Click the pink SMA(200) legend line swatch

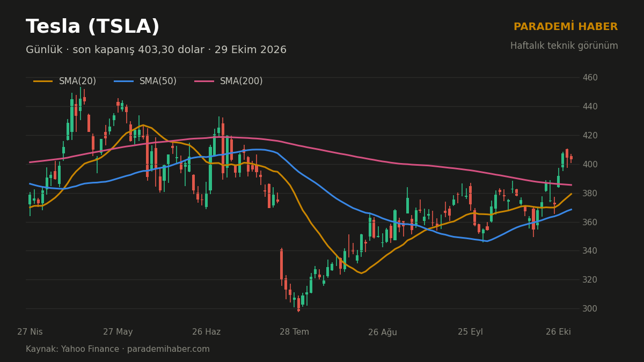204,82
